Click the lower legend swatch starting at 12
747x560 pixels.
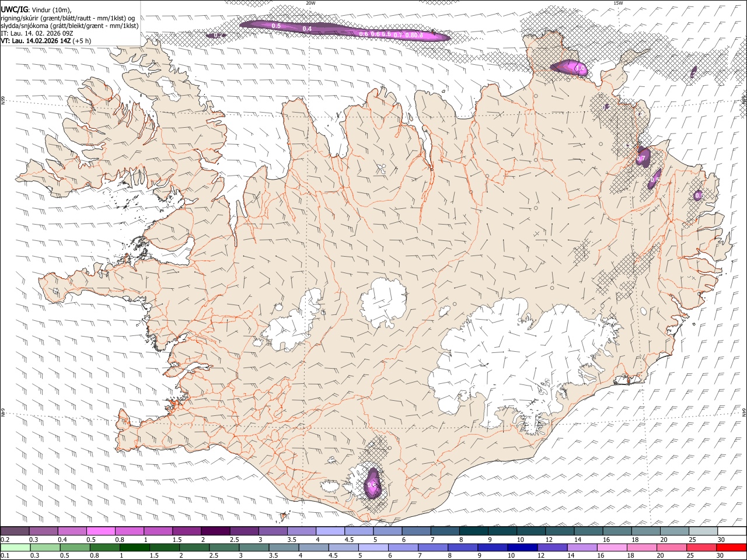pos(552,547)
